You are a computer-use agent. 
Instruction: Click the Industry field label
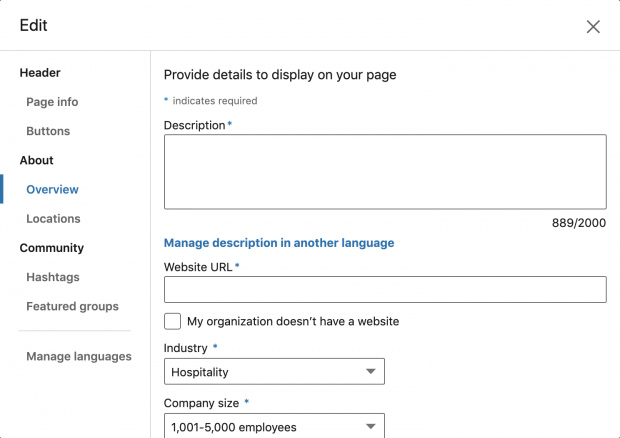[x=186, y=348]
